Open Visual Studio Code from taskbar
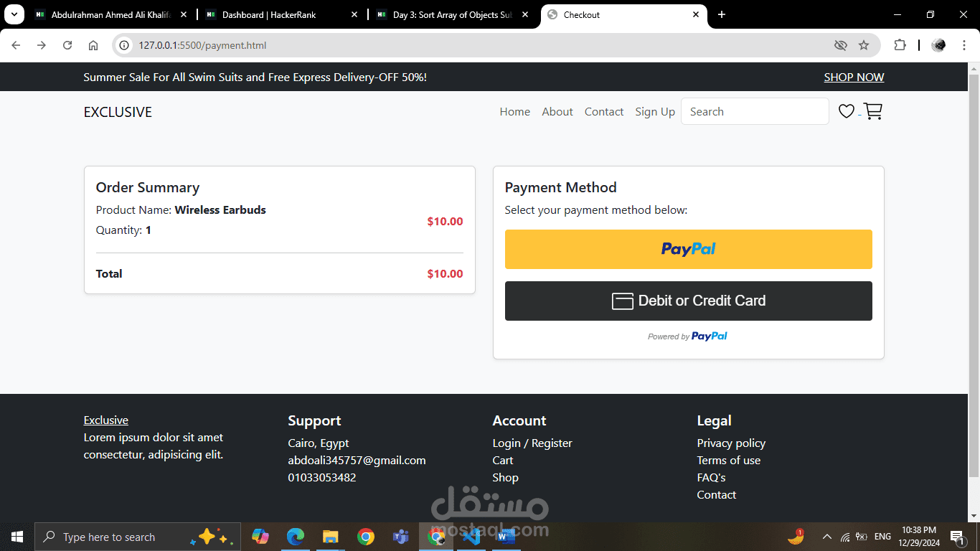This screenshot has height=551, width=980. (471, 537)
